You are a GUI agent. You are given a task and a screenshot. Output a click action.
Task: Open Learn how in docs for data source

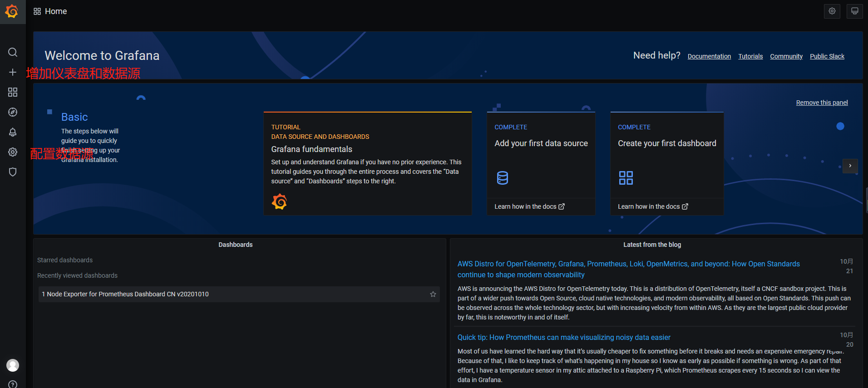pos(529,206)
